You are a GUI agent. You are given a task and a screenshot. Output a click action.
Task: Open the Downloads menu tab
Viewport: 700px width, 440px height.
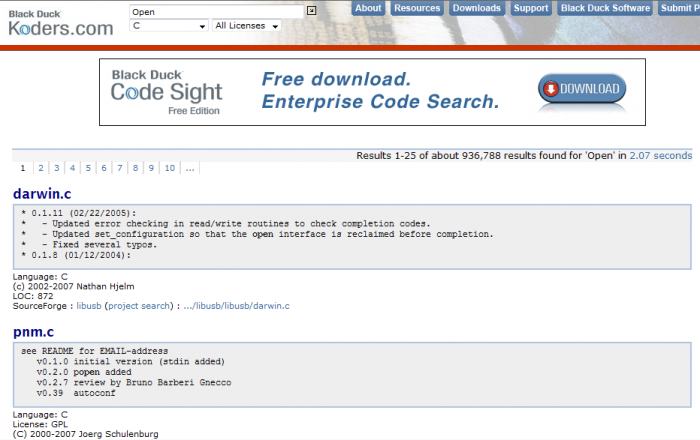coord(476,8)
